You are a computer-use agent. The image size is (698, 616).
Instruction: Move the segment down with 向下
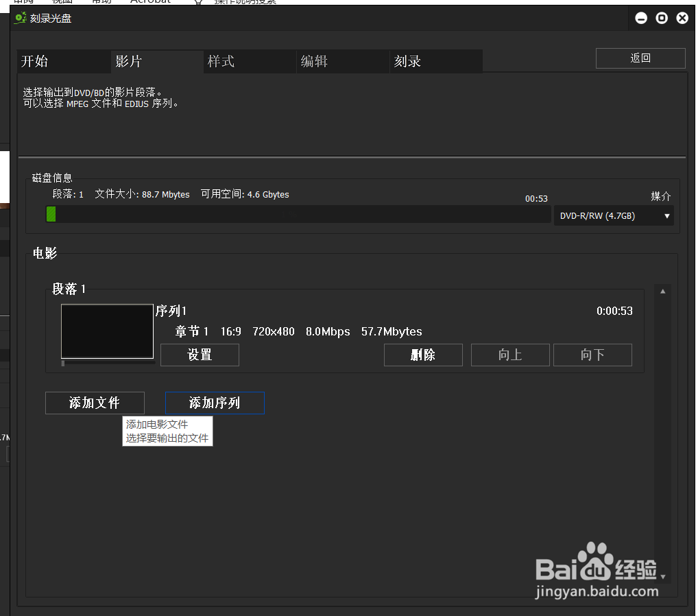coord(592,355)
